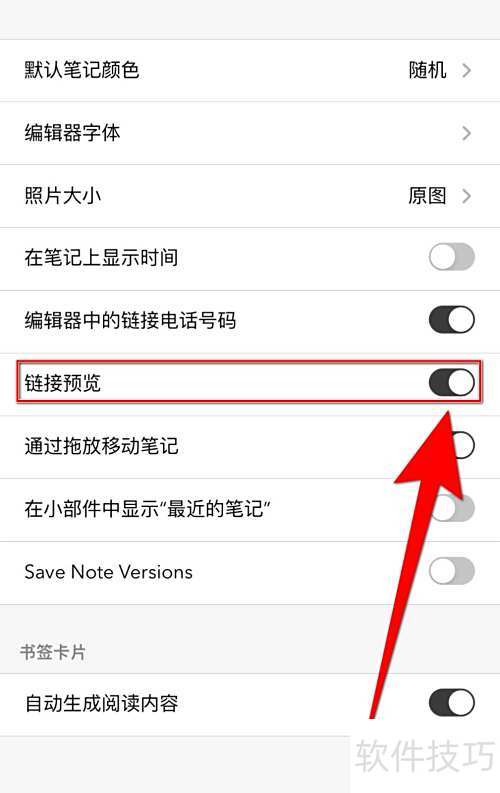Tap the 书签卡片 section header
Image resolution: width=500 pixels, height=793 pixels.
click(53, 652)
